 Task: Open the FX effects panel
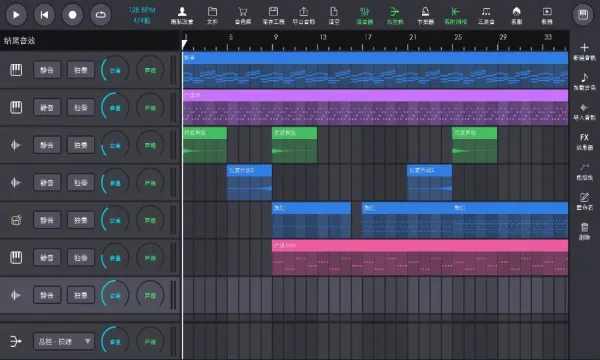584,141
